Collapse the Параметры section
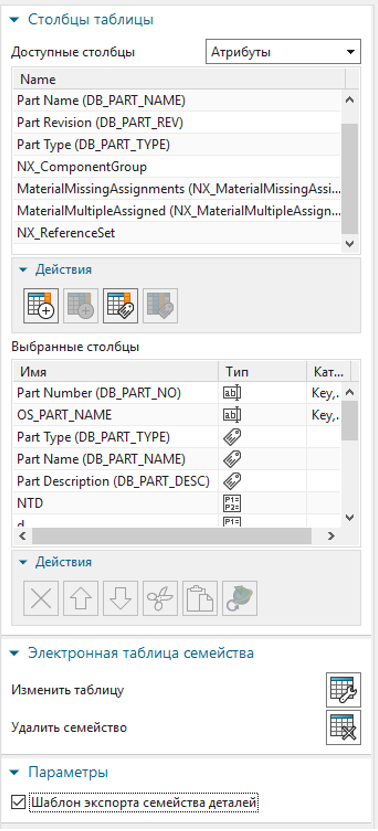 click(14, 772)
